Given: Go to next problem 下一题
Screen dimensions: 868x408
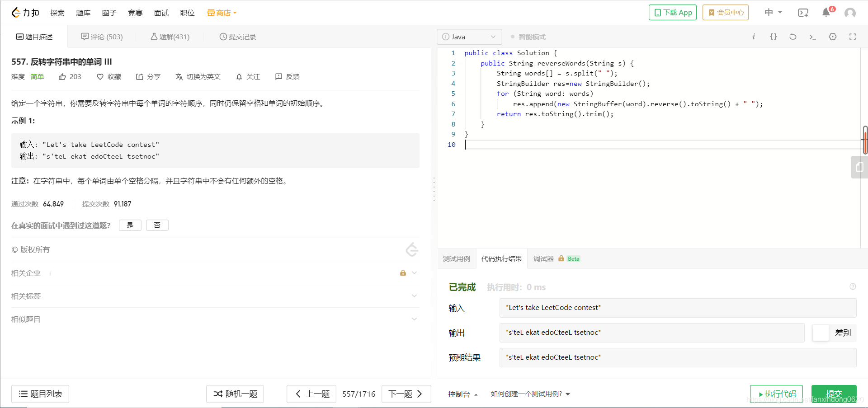Looking at the screenshot, I should point(406,394).
